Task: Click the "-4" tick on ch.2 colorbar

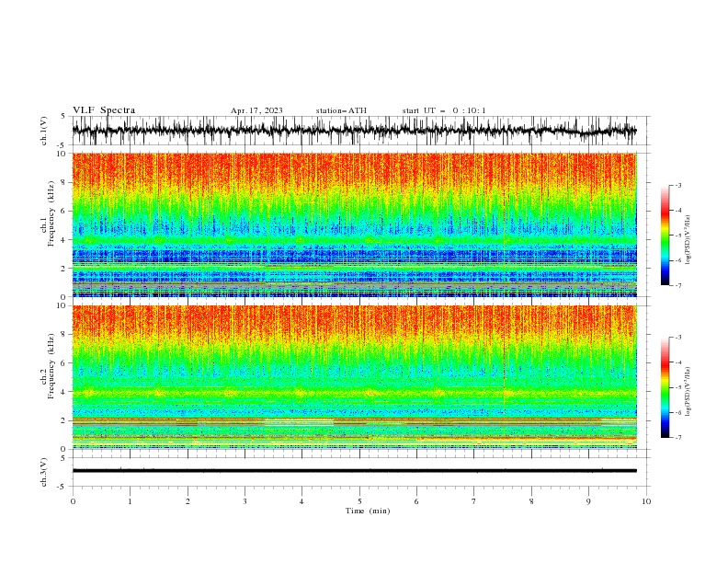Action: (x=677, y=362)
